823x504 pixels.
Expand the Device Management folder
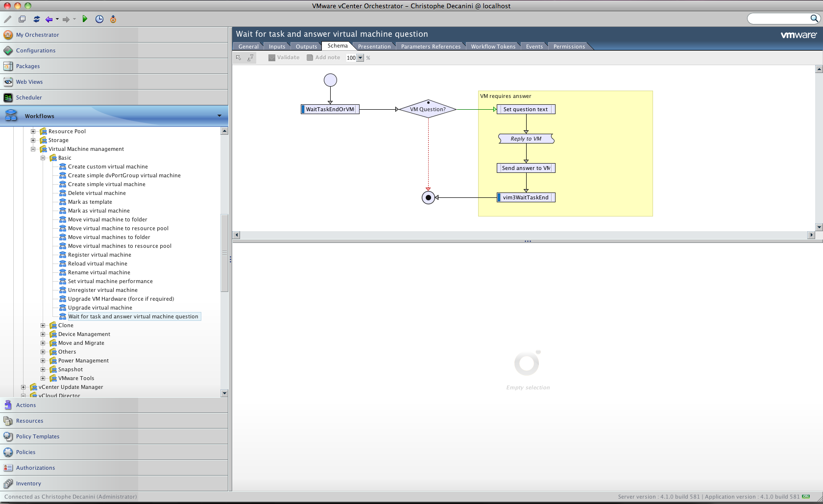pyautogui.click(x=43, y=334)
